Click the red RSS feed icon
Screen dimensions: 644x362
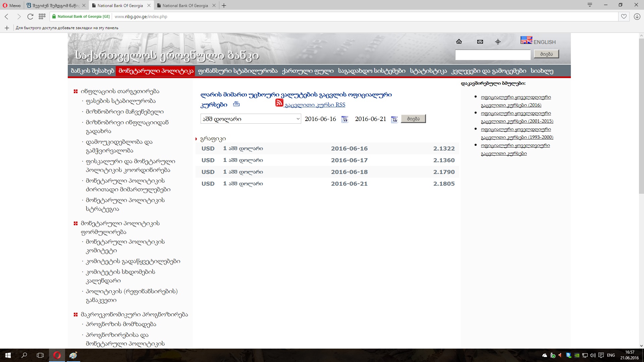pos(279,103)
